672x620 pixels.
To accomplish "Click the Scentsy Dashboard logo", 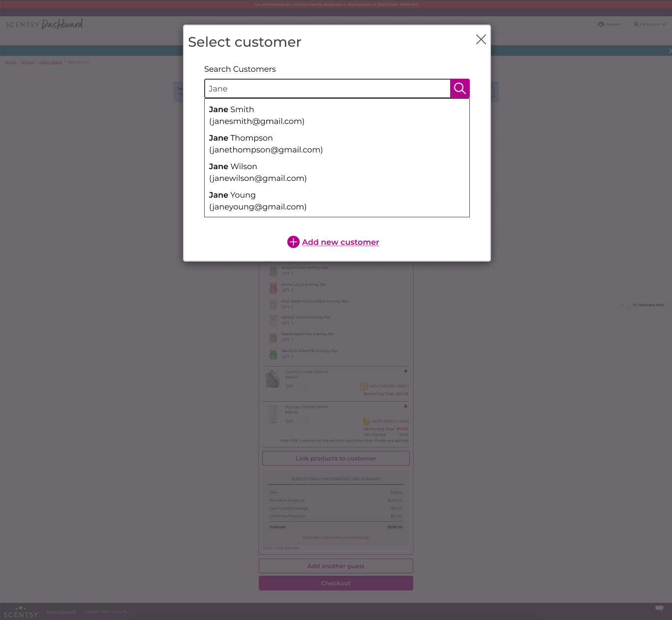I will tap(44, 24).
